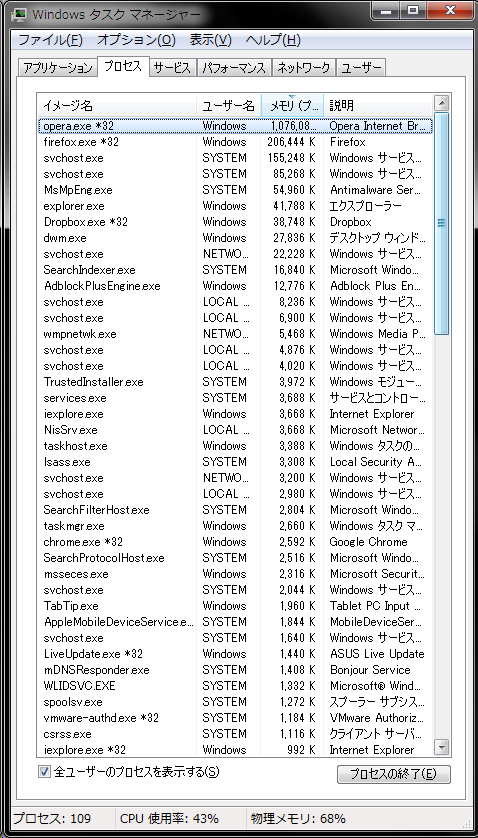The width and height of the screenshot is (478, 838).
Task: Sort by 説明 column header
Action: pos(377,105)
